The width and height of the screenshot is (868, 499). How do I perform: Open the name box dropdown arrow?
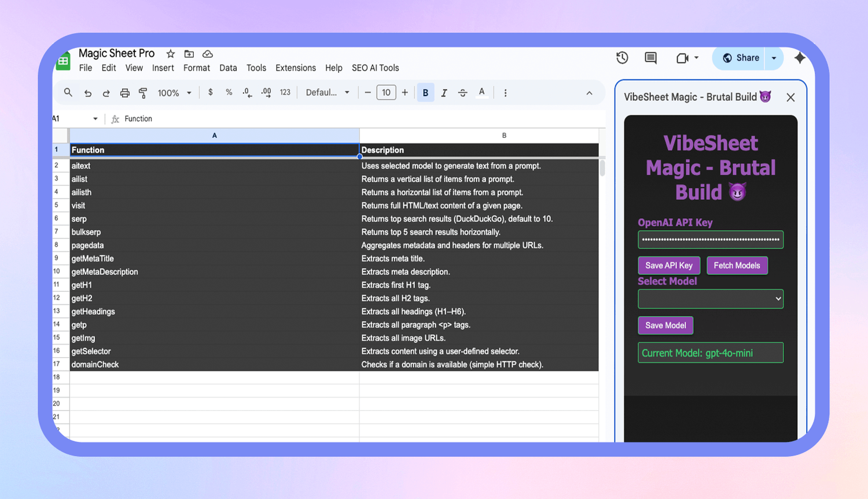click(x=95, y=119)
